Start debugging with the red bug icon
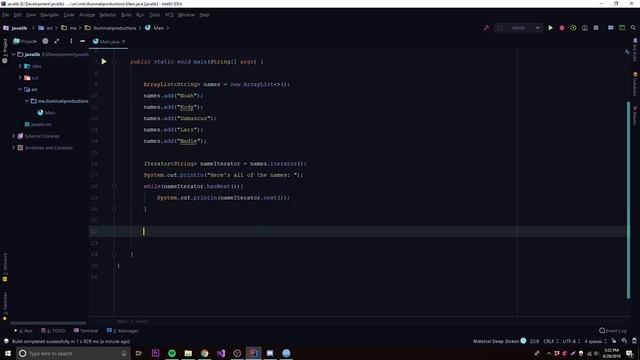The image size is (640, 360). pyautogui.click(x=562, y=28)
